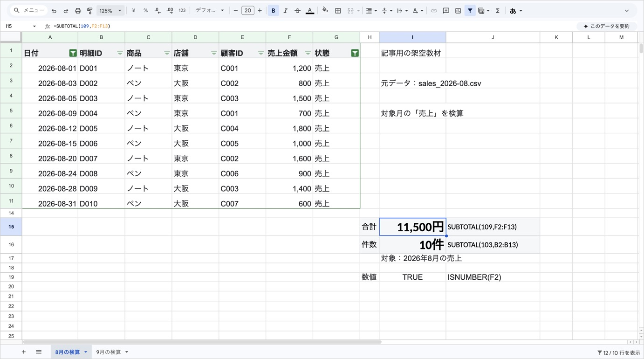Select the 11,500円 total cell

pyautogui.click(x=412, y=227)
